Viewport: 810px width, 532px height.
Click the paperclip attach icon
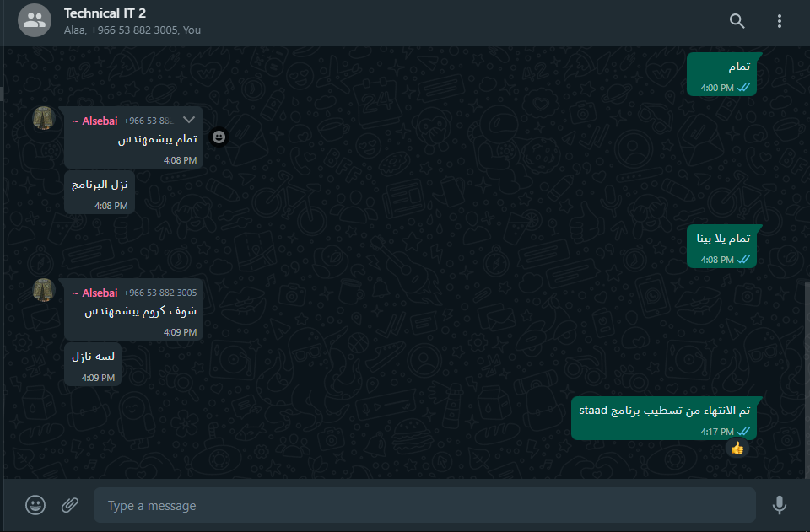point(70,505)
